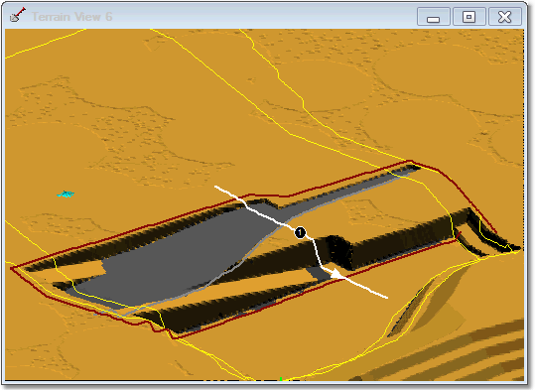Click the shovel icon in the title bar

click(18, 15)
